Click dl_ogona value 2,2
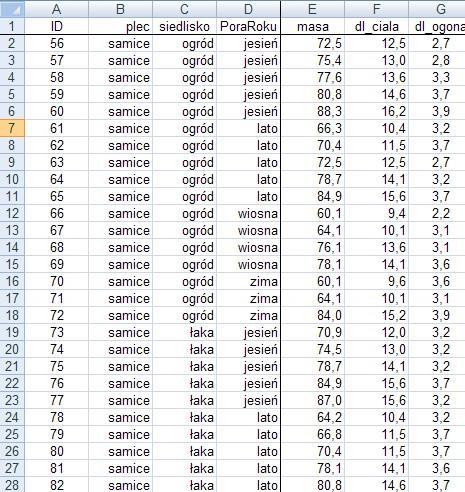 pyautogui.click(x=437, y=213)
